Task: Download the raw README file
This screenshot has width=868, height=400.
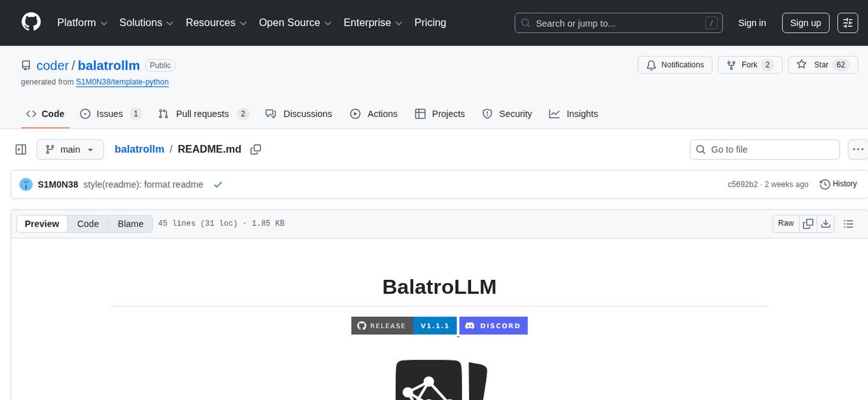Action: [x=826, y=224]
